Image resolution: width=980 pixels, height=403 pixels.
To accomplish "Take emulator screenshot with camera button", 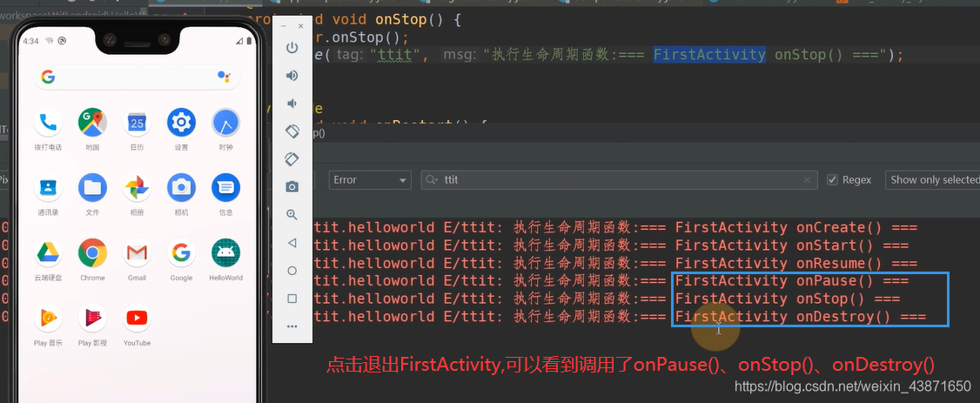I will click(292, 187).
